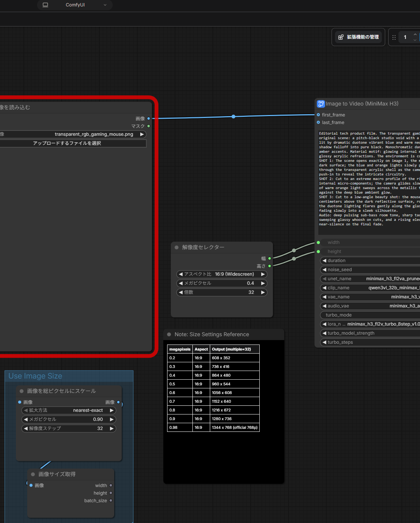Click the 高さ output connector on resolution selector
The image size is (420, 523).
pyautogui.click(x=270, y=266)
